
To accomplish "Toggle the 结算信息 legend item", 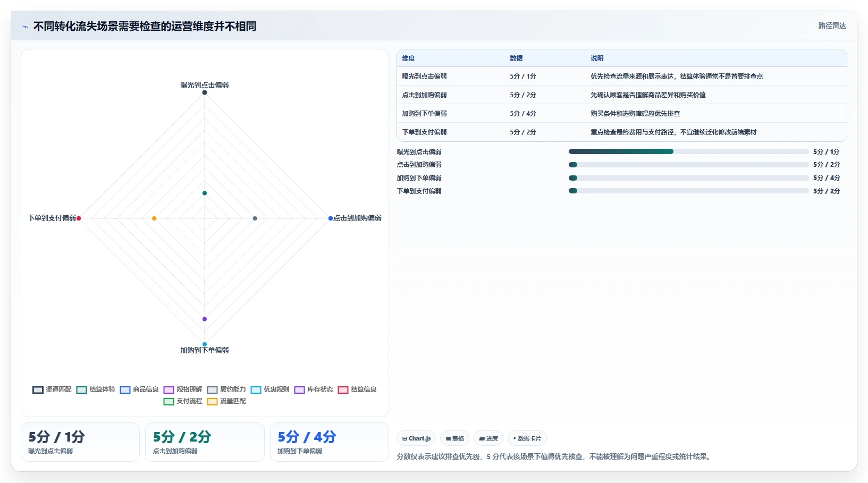I will tap(357, 389).
